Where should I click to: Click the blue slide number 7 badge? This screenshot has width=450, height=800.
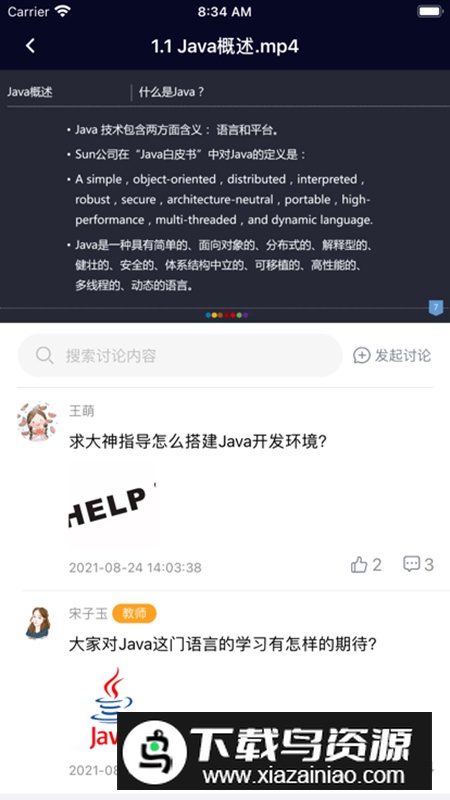point(435,308)
